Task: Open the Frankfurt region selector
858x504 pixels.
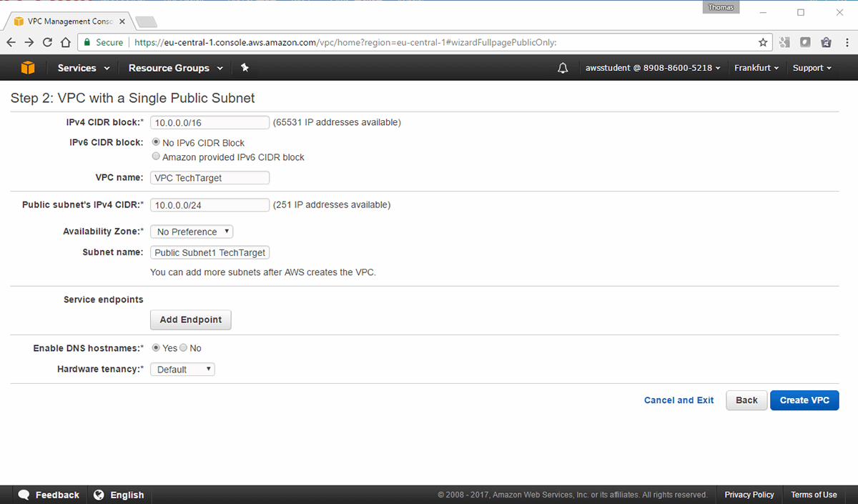Action: coord(756,68)
